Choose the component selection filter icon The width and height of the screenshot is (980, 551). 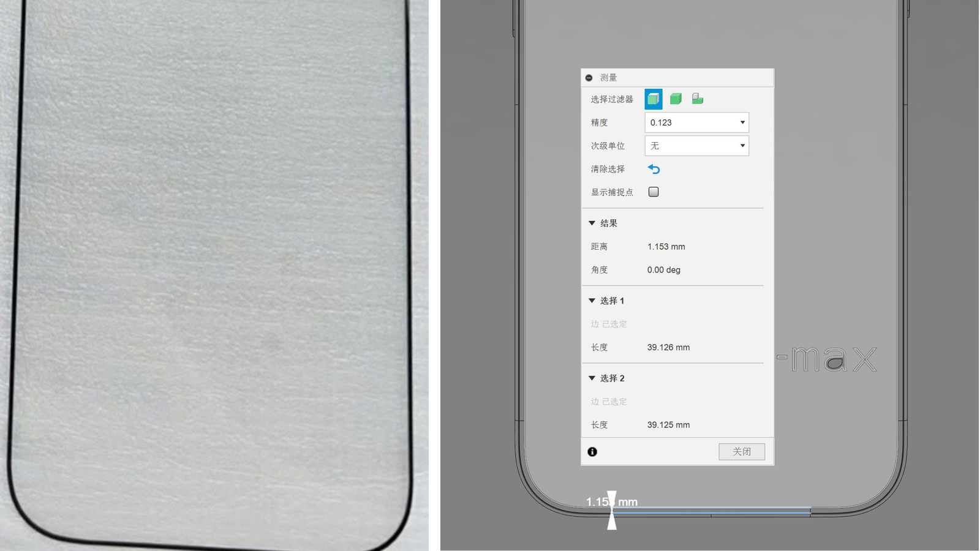point(698,99)
